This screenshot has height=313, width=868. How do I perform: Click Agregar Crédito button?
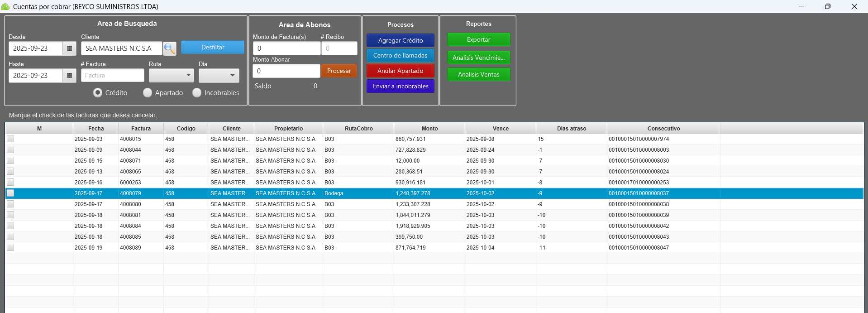tap(401, 40)
